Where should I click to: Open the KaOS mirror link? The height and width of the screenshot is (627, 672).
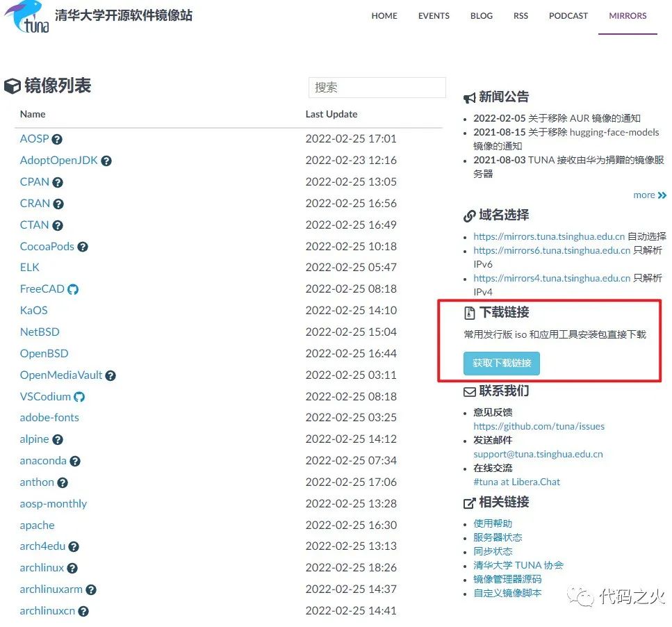pos(33,310)
